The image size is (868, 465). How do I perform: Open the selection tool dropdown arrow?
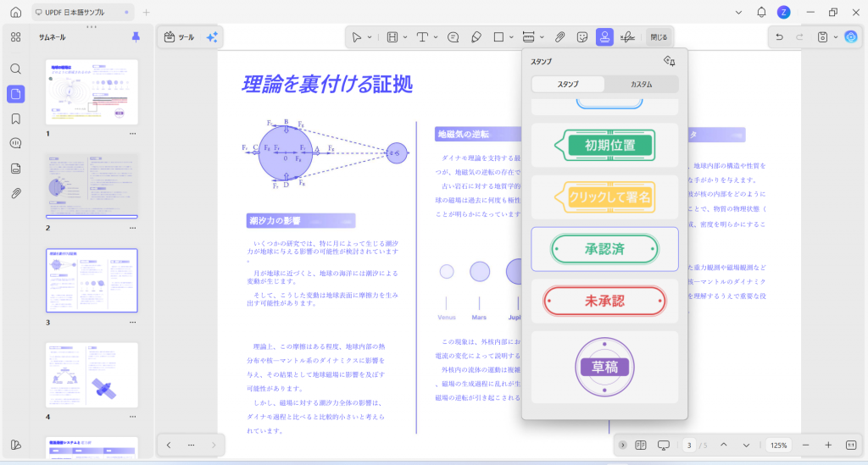(x=370, y=37)
